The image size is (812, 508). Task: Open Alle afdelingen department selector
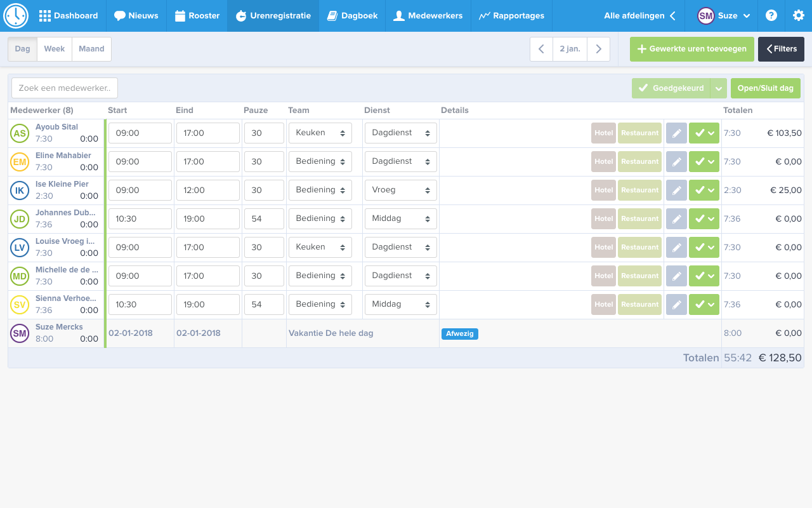click(639, 16)
